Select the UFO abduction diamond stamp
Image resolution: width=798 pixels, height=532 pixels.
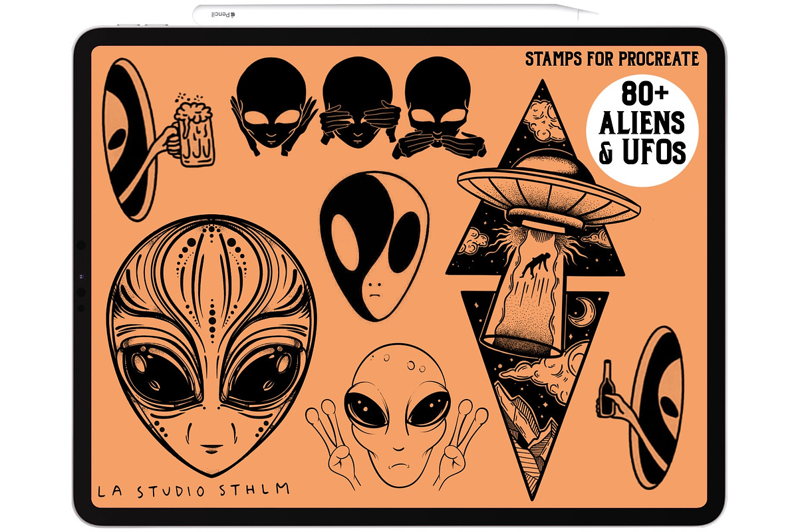click(x=544, y=289)
